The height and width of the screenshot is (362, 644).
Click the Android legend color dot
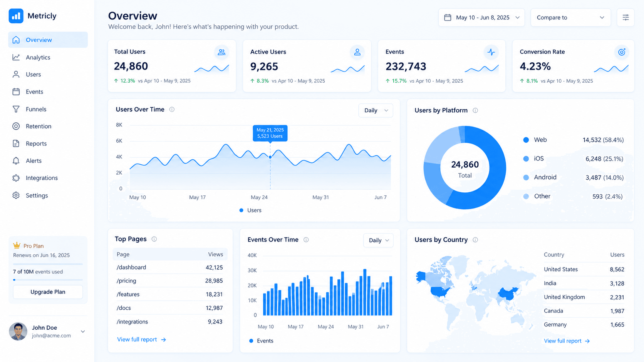point(526,177)
